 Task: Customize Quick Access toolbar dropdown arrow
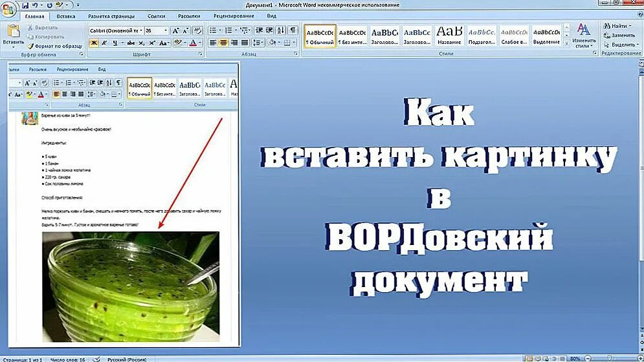78,5
